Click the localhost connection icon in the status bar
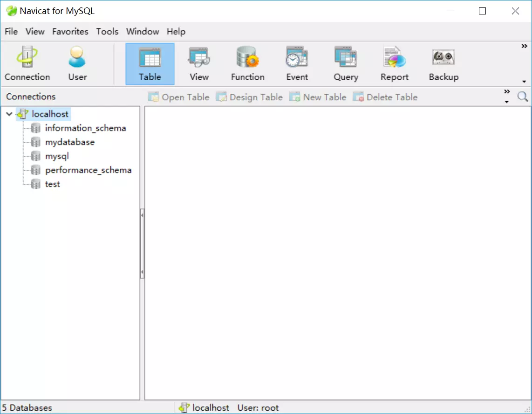 184,407
